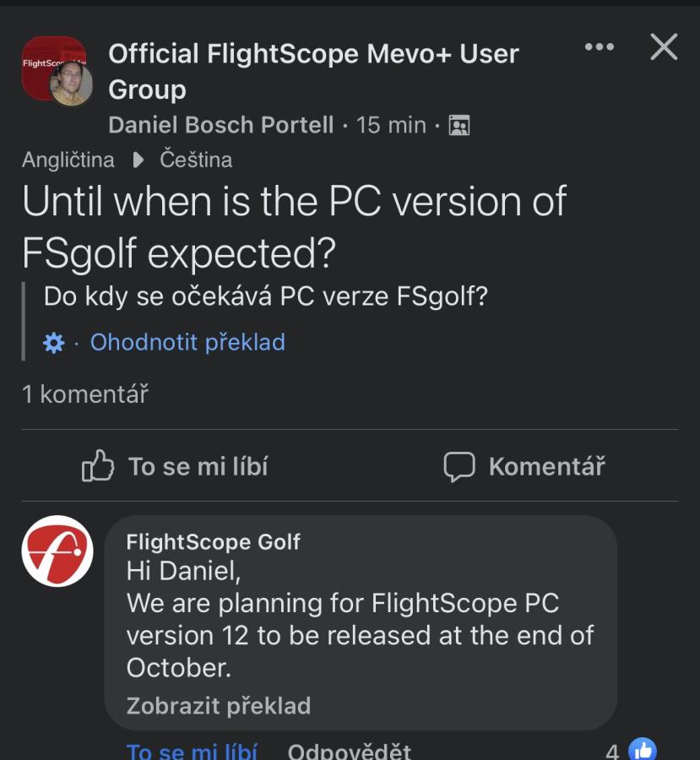Close the post view with X
Screen dimensions: 700x760
664,47
